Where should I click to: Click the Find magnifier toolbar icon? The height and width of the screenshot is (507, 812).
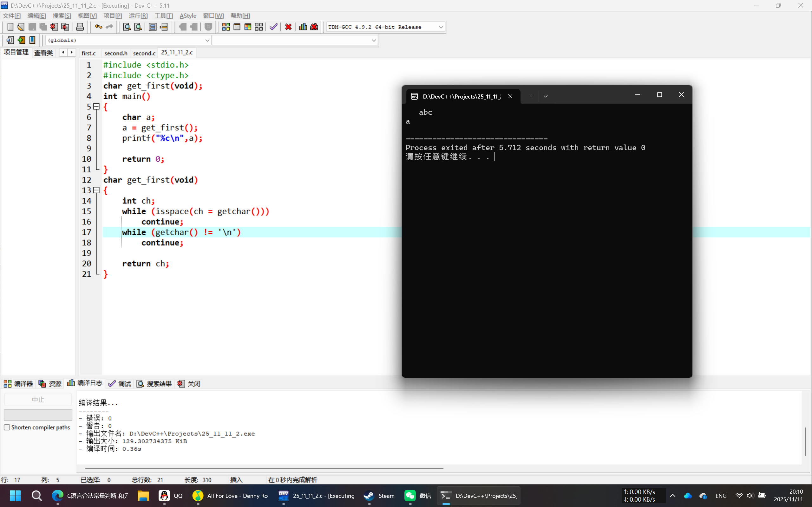127,27
